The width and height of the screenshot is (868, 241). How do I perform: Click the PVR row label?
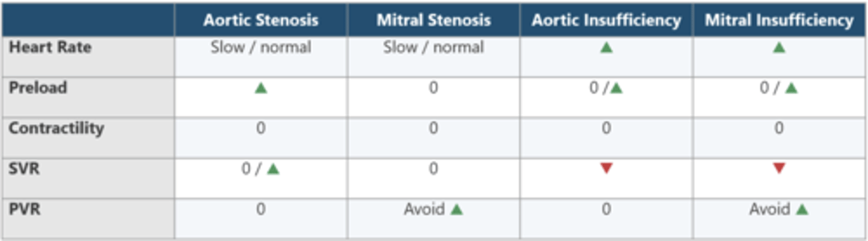[24, 208]
